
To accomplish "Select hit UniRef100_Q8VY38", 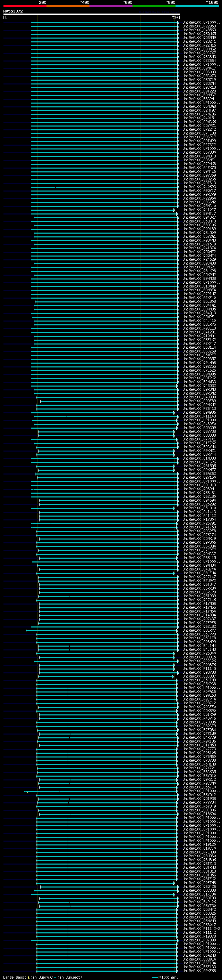I will click(199, 431).
